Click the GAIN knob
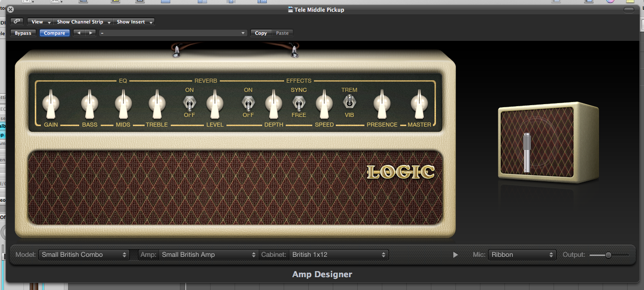 51,104
